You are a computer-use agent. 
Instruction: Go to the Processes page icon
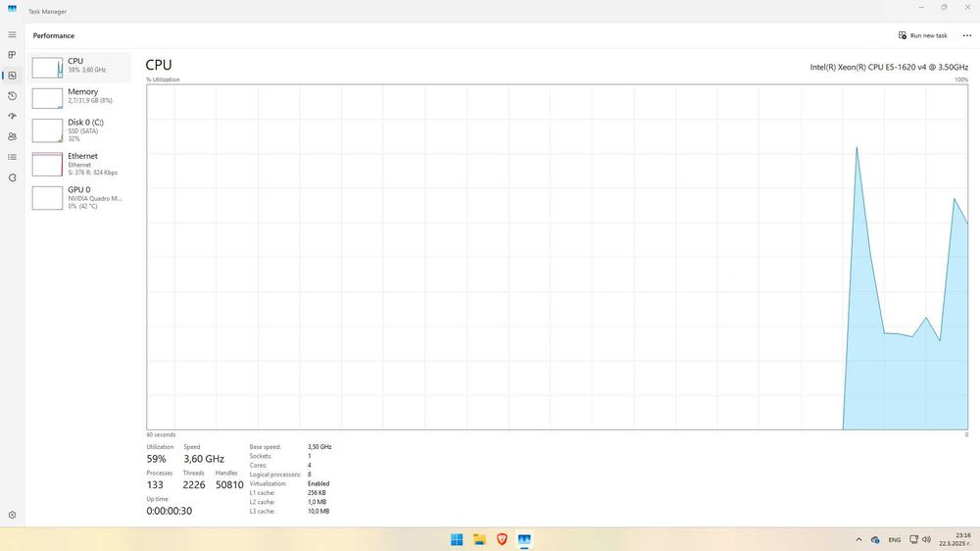click(12, 55)
